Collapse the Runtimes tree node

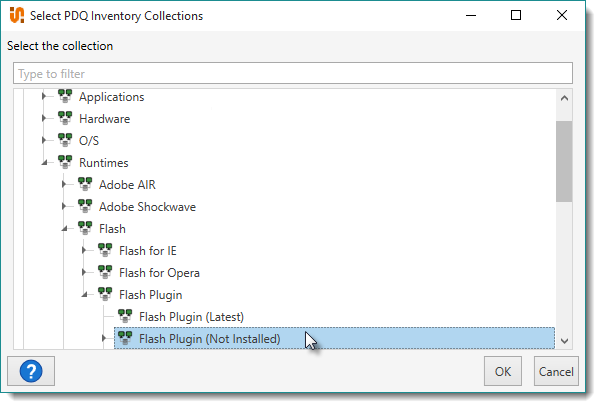(44, 163)
